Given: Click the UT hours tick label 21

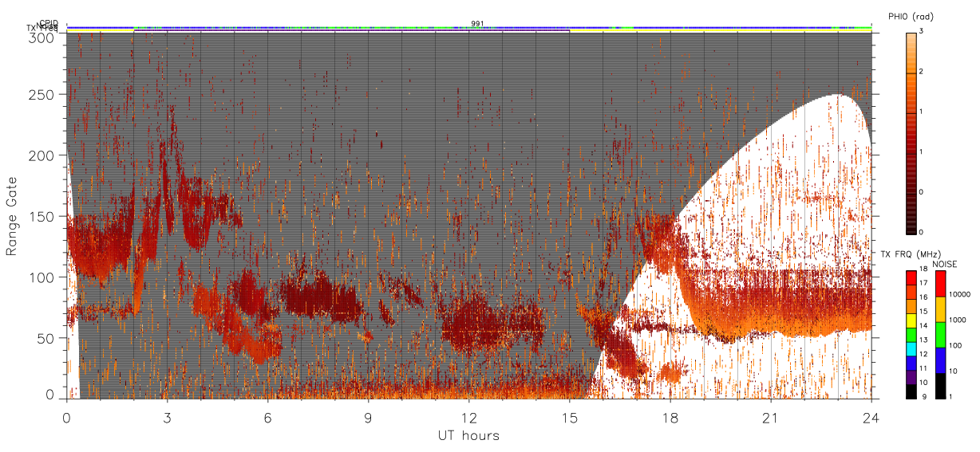Looking at the screenshot, I should tap(771, 417).
